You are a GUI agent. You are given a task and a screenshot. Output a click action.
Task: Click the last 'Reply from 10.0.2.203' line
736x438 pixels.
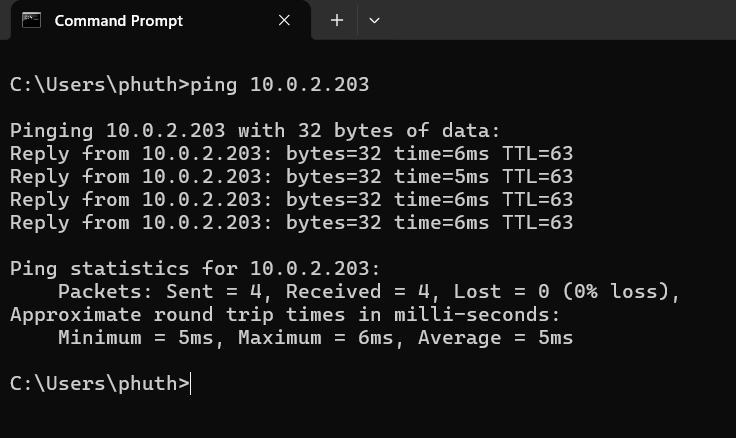pyautogui.click(x=291, y=223)
